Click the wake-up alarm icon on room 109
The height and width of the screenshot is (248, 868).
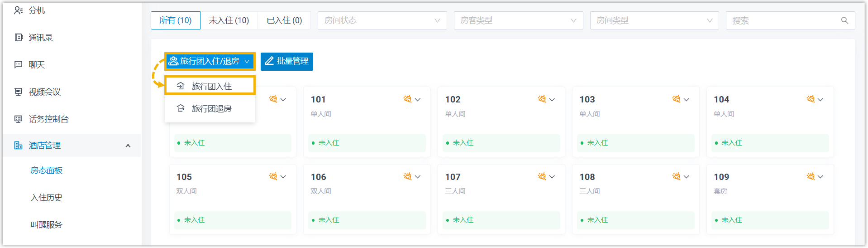point(811,176)
